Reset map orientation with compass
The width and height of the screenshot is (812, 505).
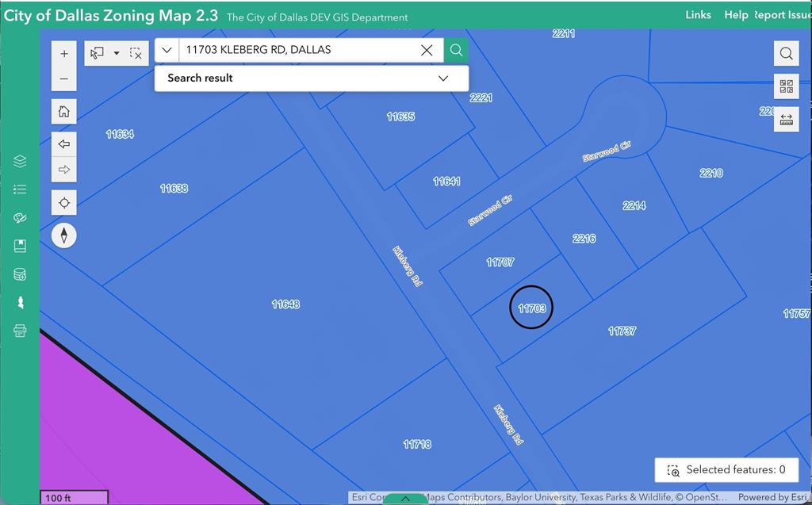tap(64, 235)
